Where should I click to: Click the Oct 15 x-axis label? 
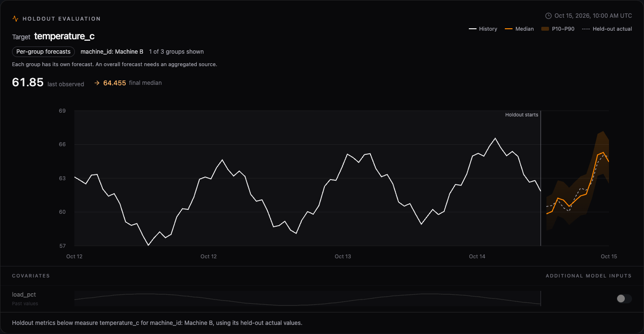609,256
